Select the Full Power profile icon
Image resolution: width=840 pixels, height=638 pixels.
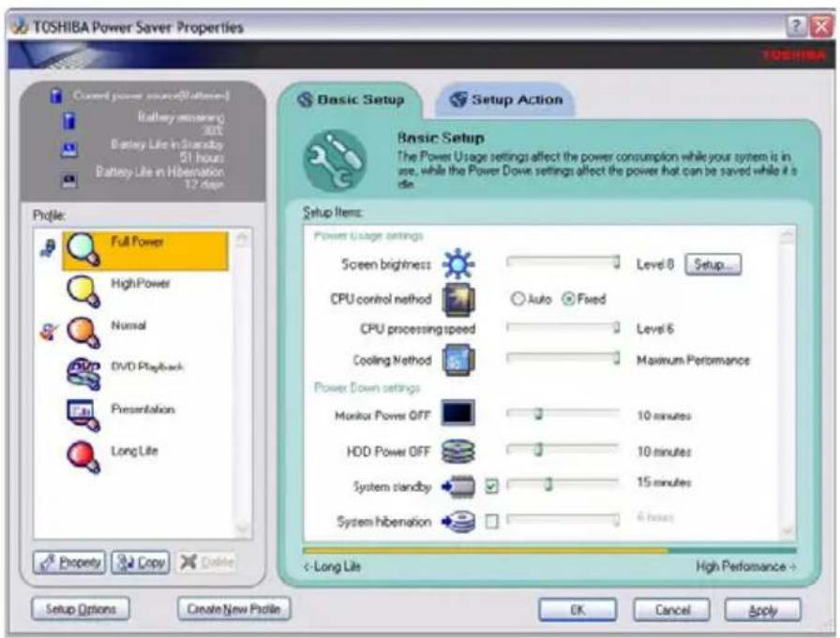tap(83, 249)
